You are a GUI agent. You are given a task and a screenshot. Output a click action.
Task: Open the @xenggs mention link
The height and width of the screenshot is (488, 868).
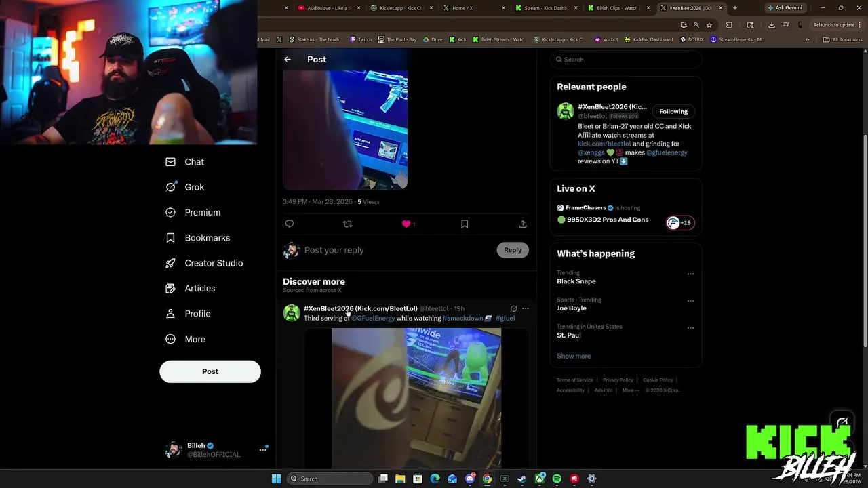point(591,152)
